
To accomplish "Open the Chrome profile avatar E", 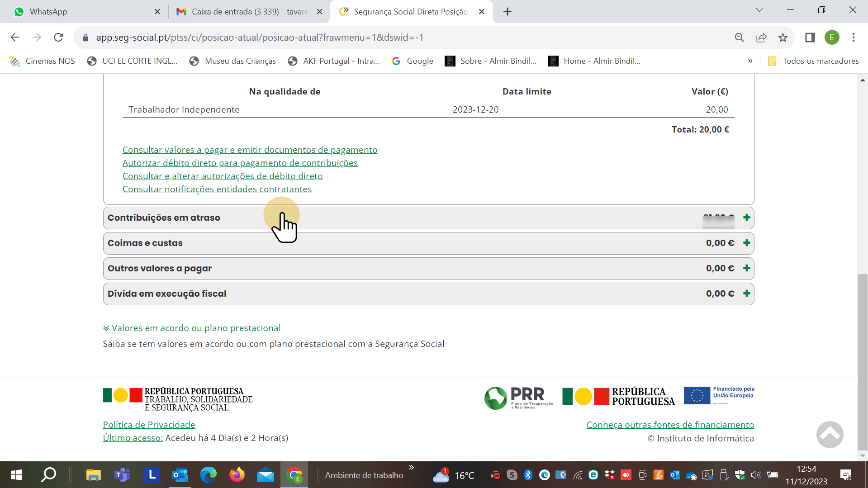I will pos(831,38).
